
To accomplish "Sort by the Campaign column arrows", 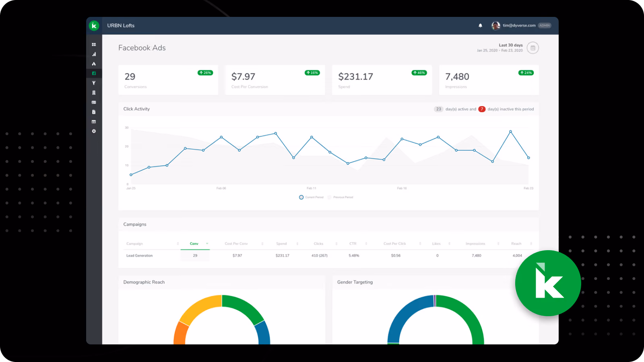I will [178, 244].
